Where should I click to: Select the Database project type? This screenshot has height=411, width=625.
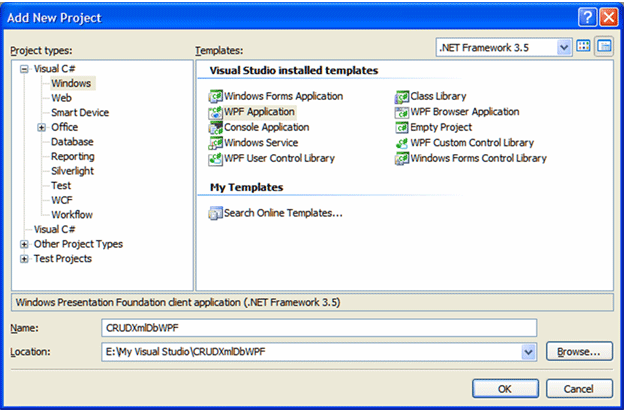(72, 142)
